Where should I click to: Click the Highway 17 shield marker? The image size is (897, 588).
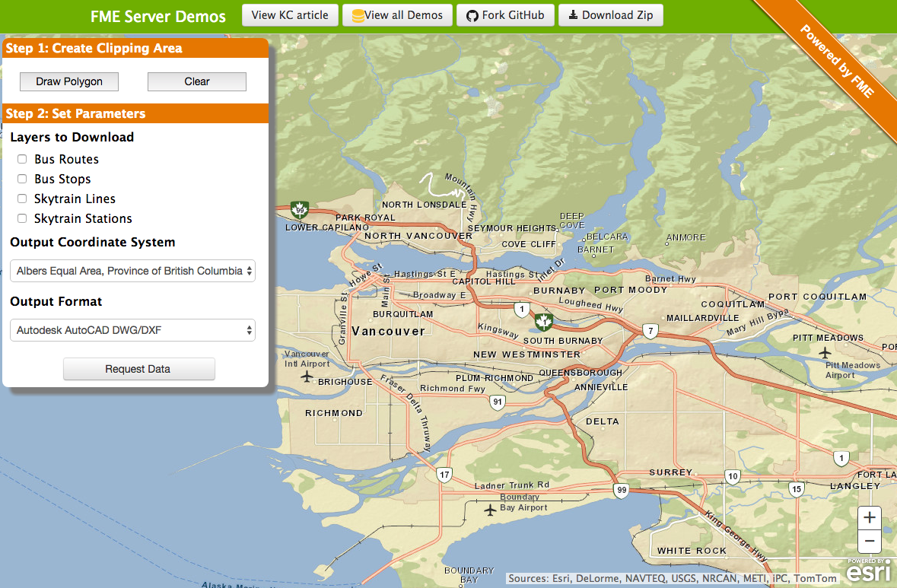pyautogui.click(x=444, y=475)
